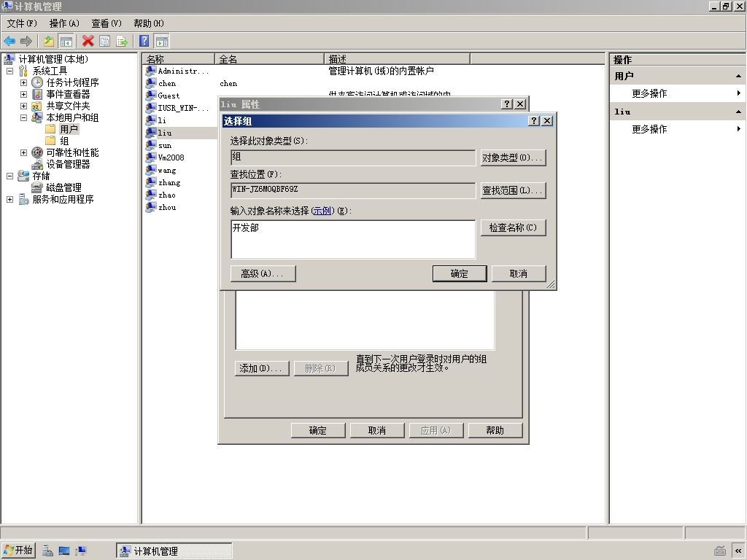Expand the 服务和应用程序 tree node

pos(9,199)
